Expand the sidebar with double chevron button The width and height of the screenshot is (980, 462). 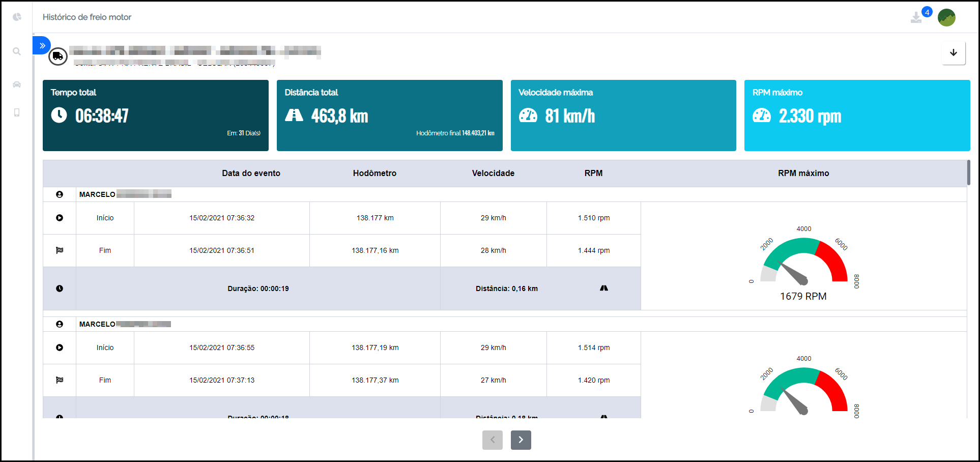(42, 45)
